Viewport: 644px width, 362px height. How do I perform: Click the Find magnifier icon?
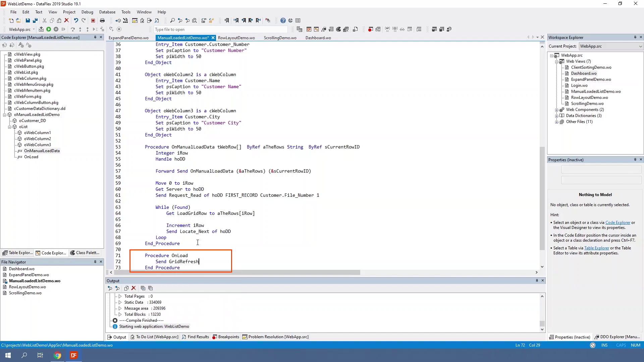[x=172, y=20]
